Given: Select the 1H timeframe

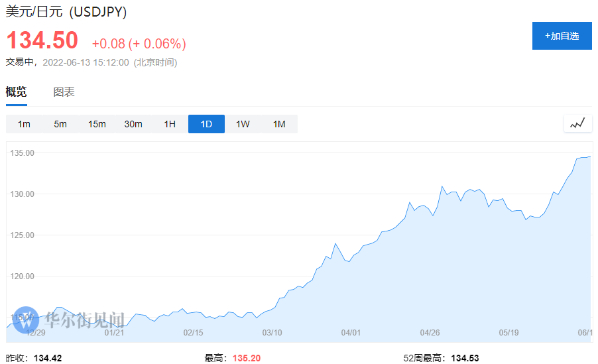Looking at the screenshot, I should [x=170, y=124].
